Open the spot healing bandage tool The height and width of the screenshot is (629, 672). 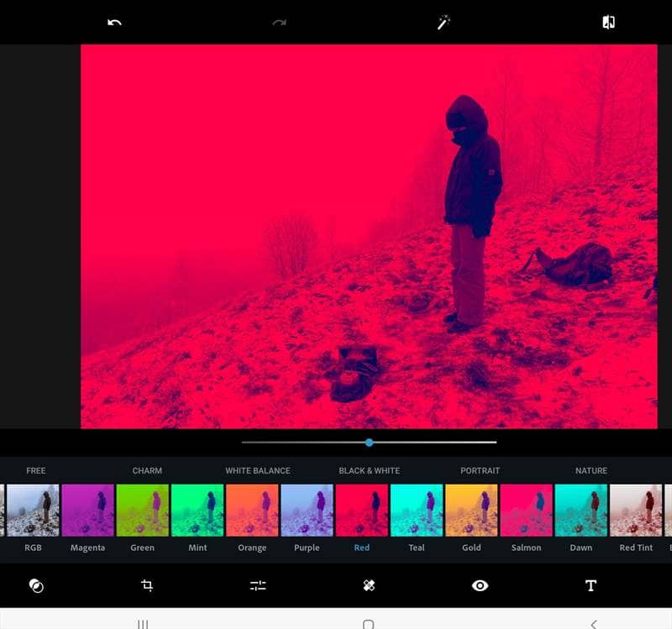click(369, 585)
